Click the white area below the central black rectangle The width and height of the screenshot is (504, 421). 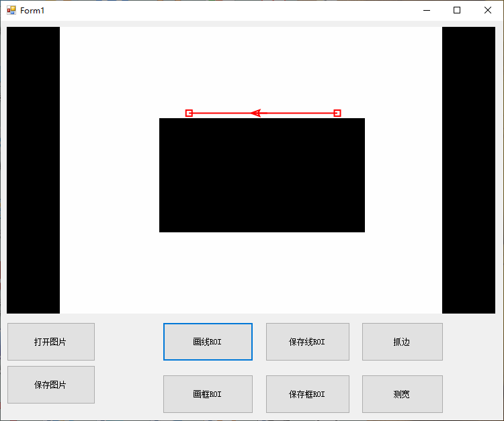[261, 272]
